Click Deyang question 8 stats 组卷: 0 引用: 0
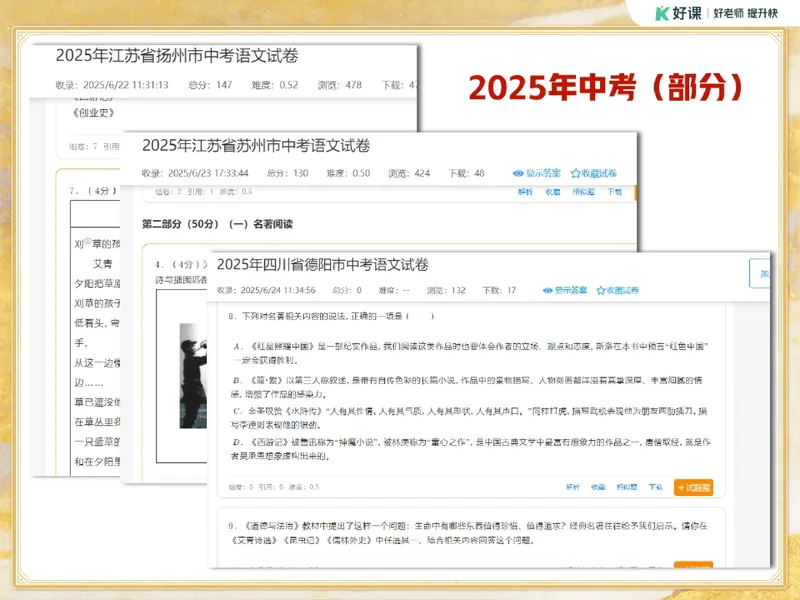 [256, 487]
